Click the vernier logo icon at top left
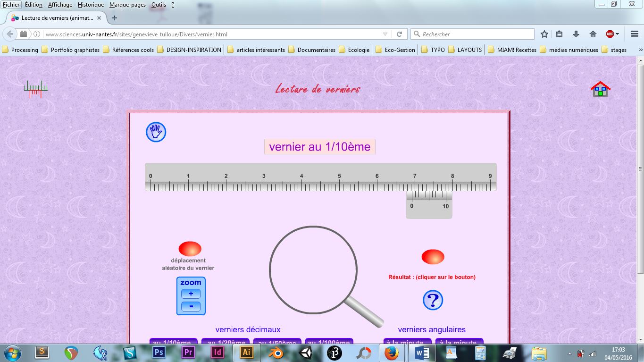The width and height of the screenshot is (644, 362). (x=36, y=89)
